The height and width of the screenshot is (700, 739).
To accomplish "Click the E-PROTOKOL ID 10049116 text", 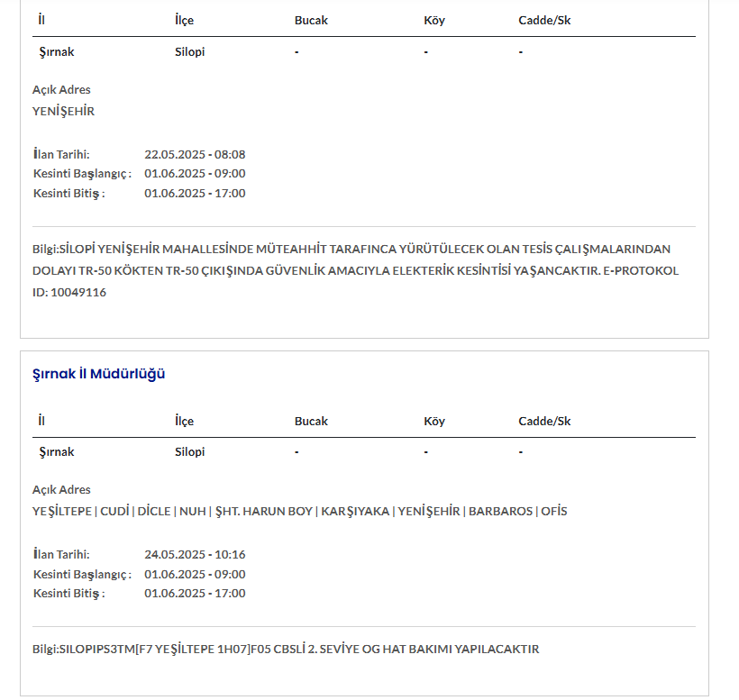I will (69, 292).
